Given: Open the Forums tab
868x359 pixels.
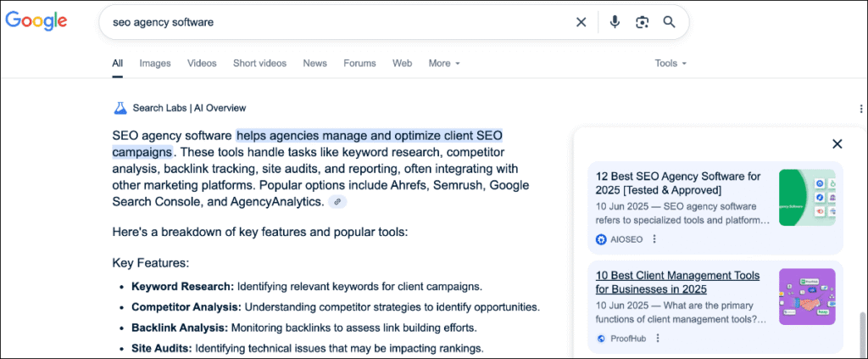Looking at the screenshot, I should click(359, 63).
